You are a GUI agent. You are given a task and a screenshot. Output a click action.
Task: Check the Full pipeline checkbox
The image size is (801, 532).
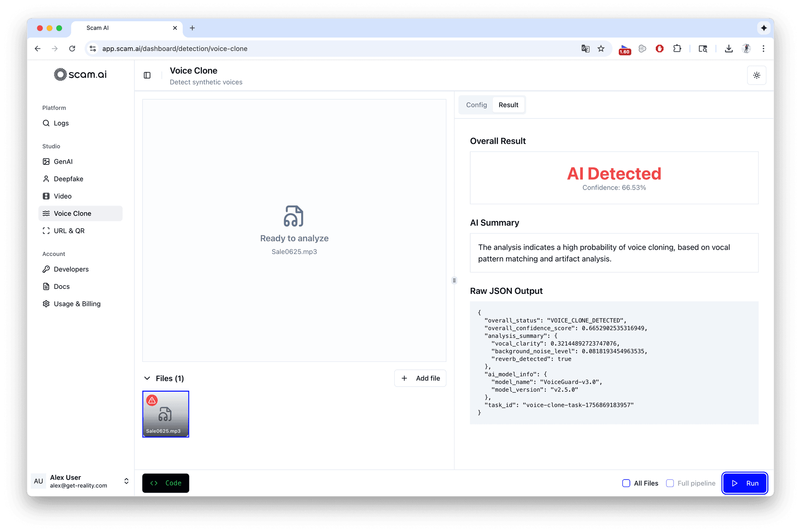point(670,483)
